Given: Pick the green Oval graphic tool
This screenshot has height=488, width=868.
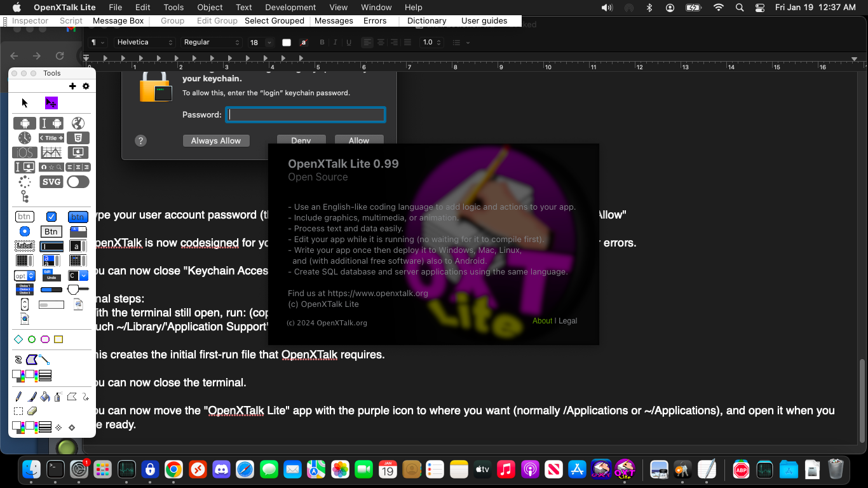Looking at the screenshot, I should point(32,339).
